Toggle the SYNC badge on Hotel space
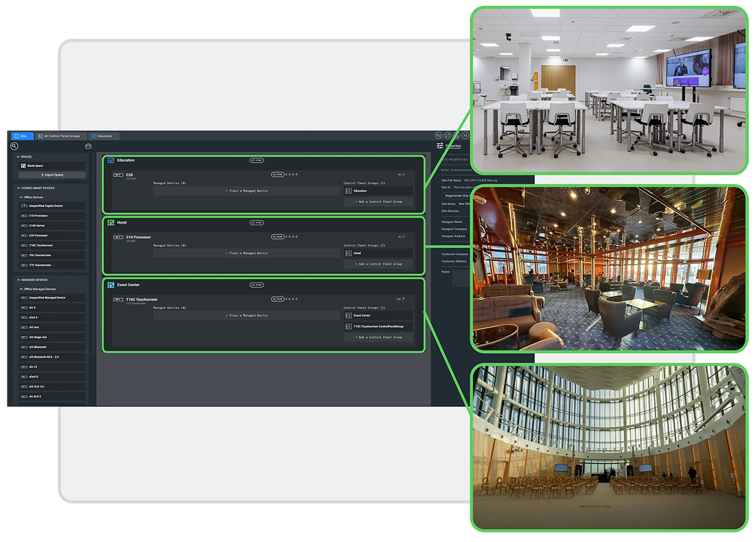Image resolution: width=756 pixels, height=542 pixels. tap(256, 222)
